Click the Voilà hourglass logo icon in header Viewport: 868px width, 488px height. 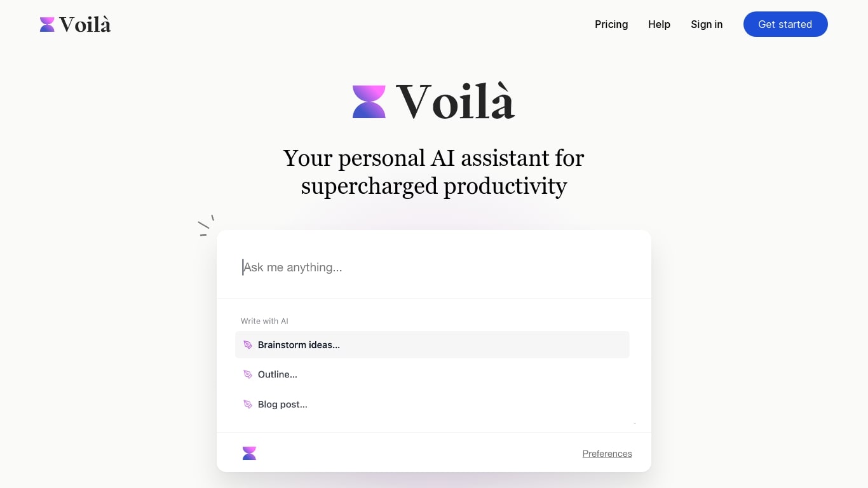(46, 24)
